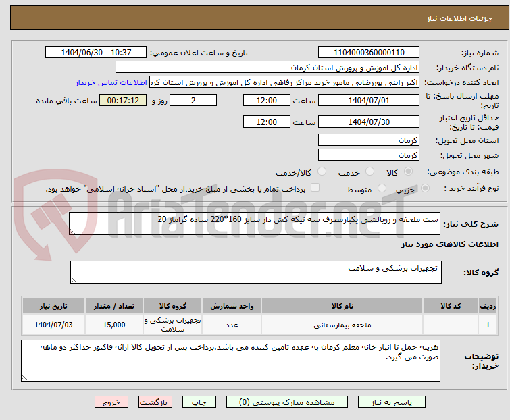Select the جزیی purchase type radio

click(425, 188)
